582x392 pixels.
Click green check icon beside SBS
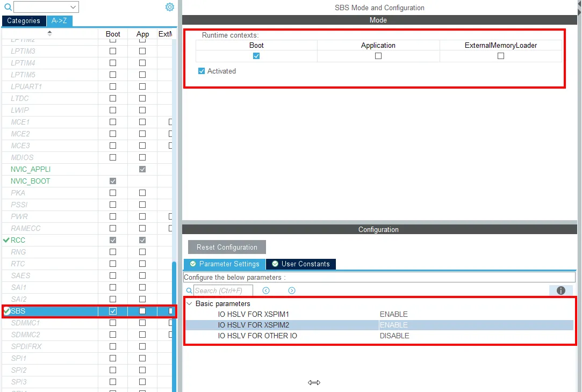point(6,311)
